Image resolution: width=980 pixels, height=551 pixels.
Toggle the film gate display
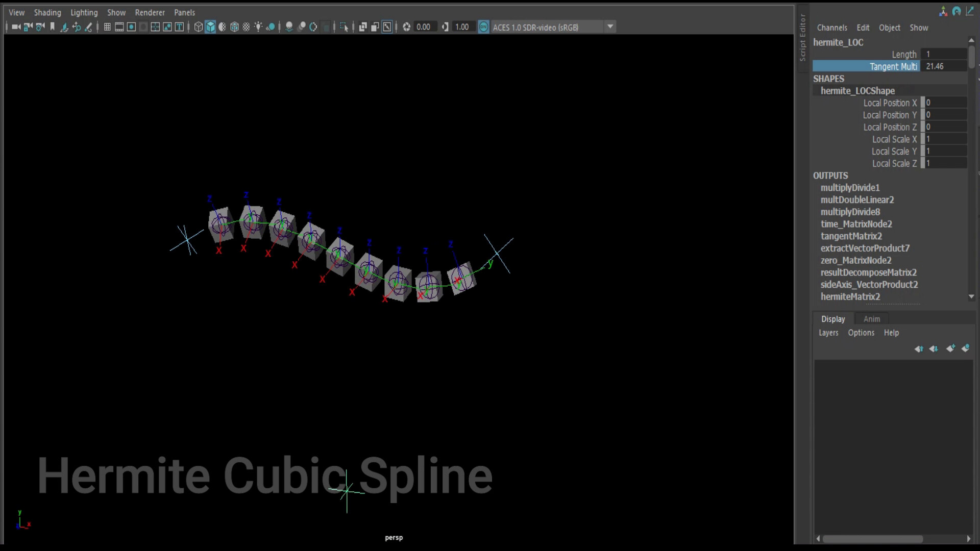[119, 27]
